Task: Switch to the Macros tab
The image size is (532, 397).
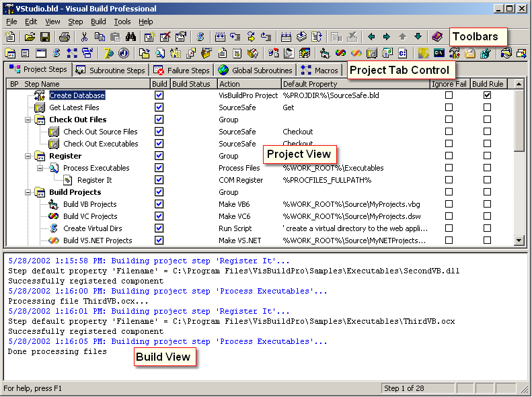Action: [319, 70]
